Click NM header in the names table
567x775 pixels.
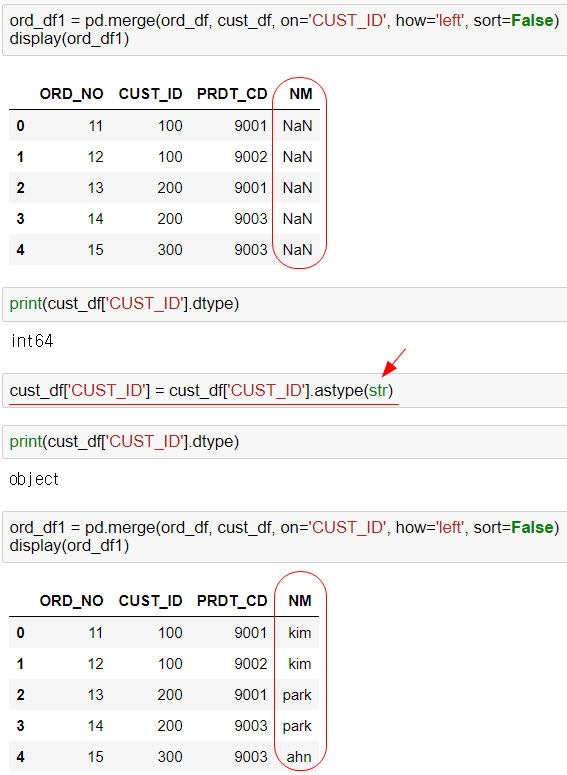(x=300, y=601)
